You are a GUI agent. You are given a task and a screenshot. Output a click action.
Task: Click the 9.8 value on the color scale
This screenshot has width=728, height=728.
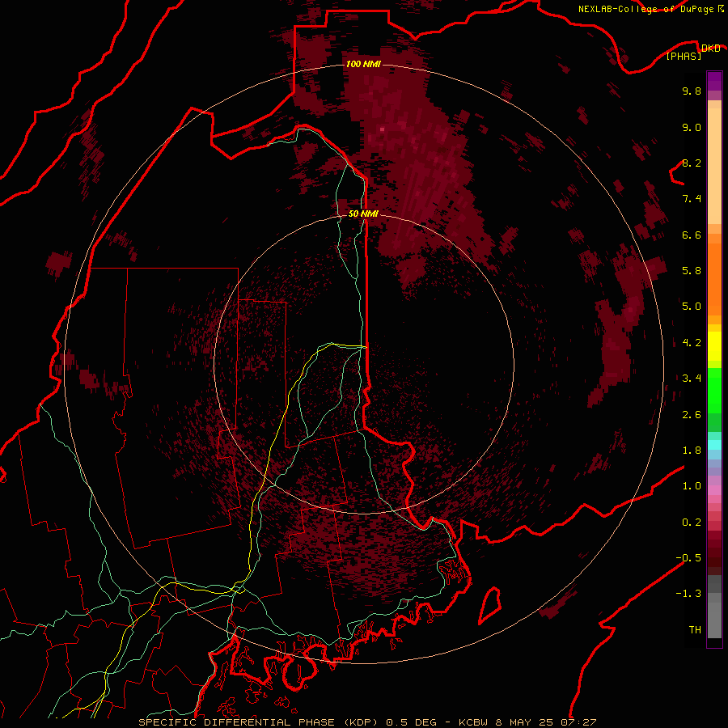pyautogui.click(x=692, y=91)
